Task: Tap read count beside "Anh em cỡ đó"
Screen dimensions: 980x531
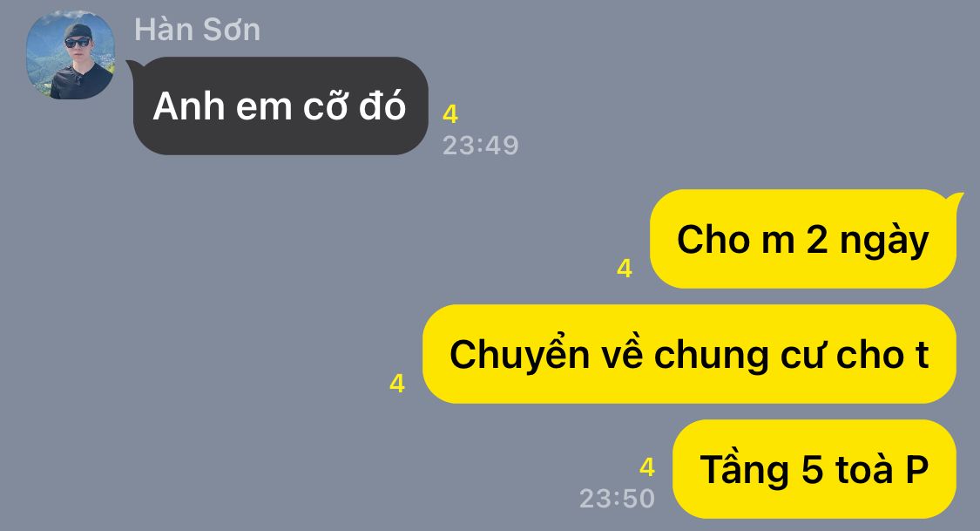Action: 450,114
